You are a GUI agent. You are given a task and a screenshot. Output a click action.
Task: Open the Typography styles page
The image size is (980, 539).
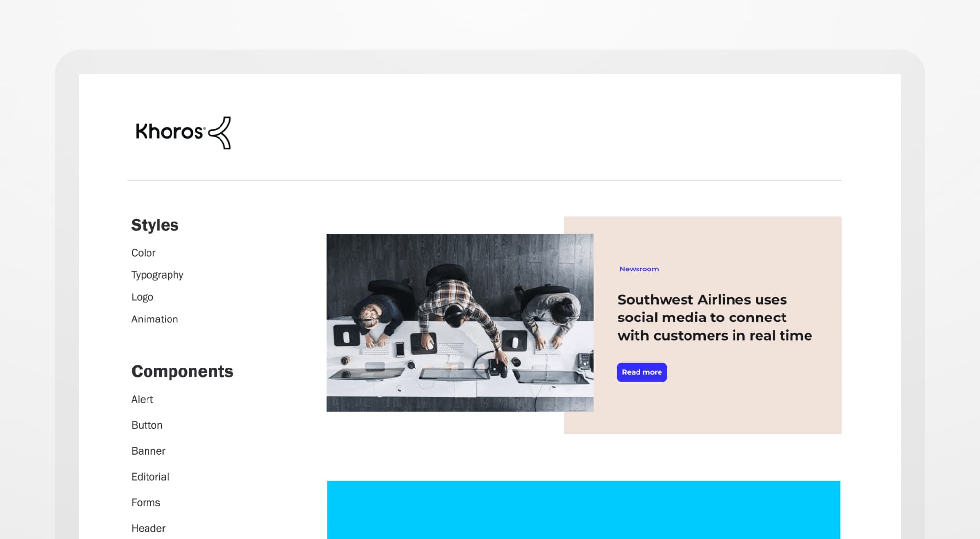click(157, 275)
